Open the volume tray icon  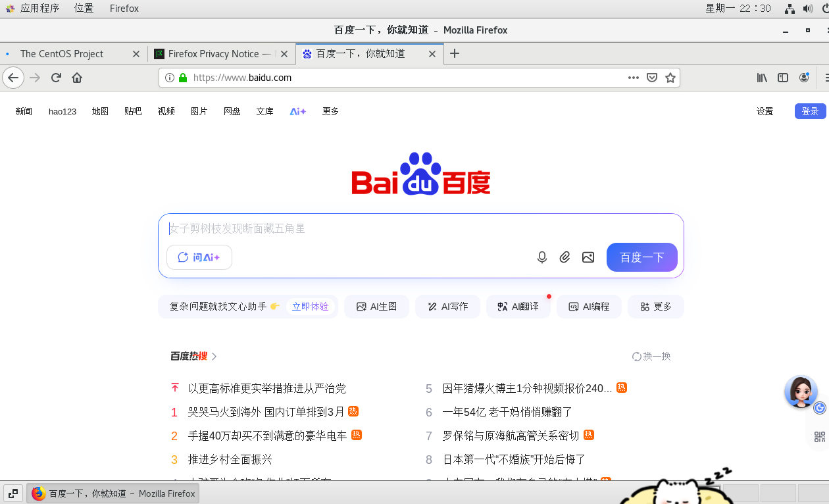pos(808,9)
